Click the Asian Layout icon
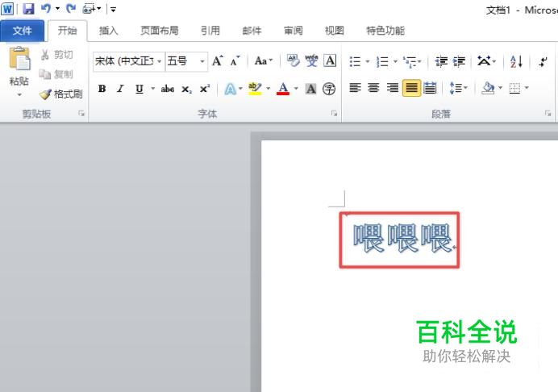The width and height of the screenshot is (558, 392). [x=484, y=60]
